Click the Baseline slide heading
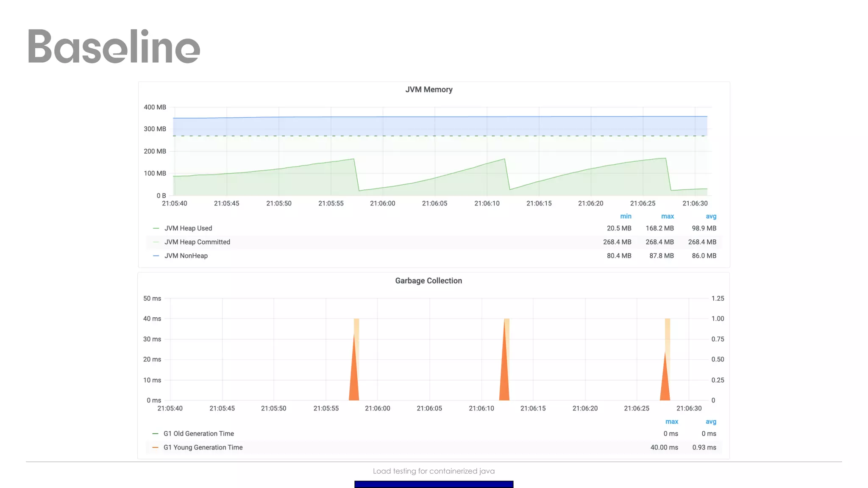Image resolution: width=868 pixels, height=488 pixels. pos(114,46)
